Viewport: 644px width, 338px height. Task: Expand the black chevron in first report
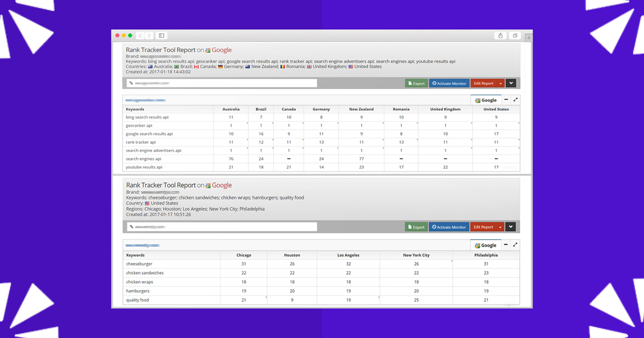[510, 83]
